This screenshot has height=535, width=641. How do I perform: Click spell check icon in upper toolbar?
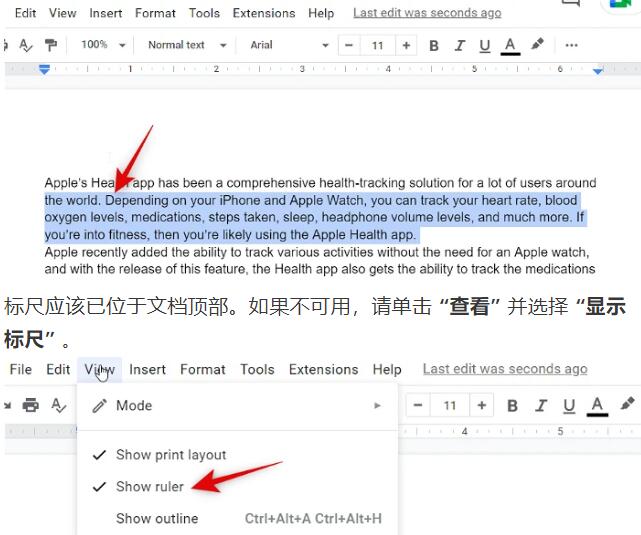pos(25,45)
